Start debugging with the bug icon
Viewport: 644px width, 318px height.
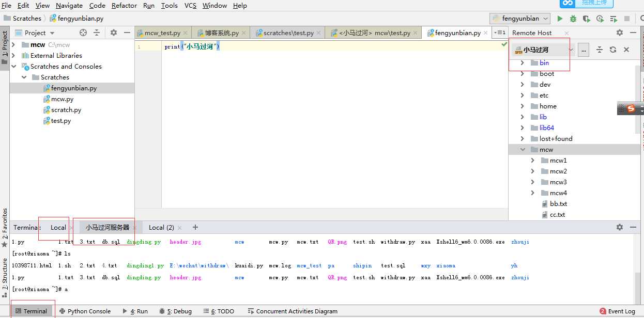click(573, 19)
